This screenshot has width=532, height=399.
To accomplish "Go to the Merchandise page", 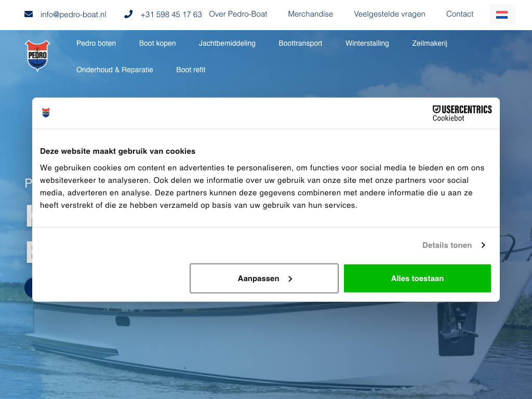I will pos(311,14).
